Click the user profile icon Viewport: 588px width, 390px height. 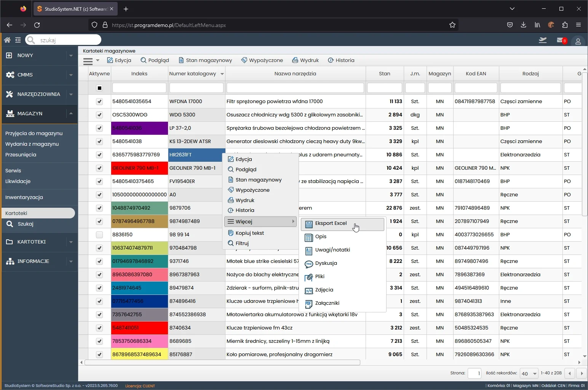(x=578, y=41)
